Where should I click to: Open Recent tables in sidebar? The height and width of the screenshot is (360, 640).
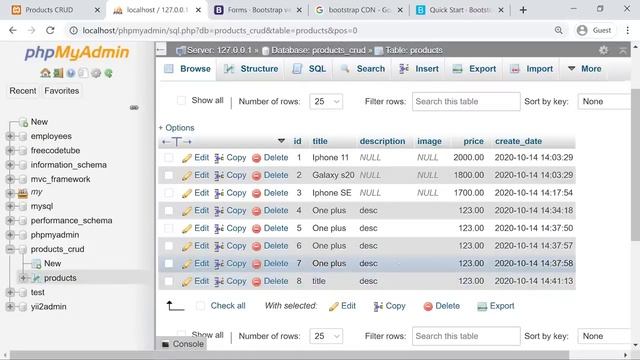[x=23, y=91]
